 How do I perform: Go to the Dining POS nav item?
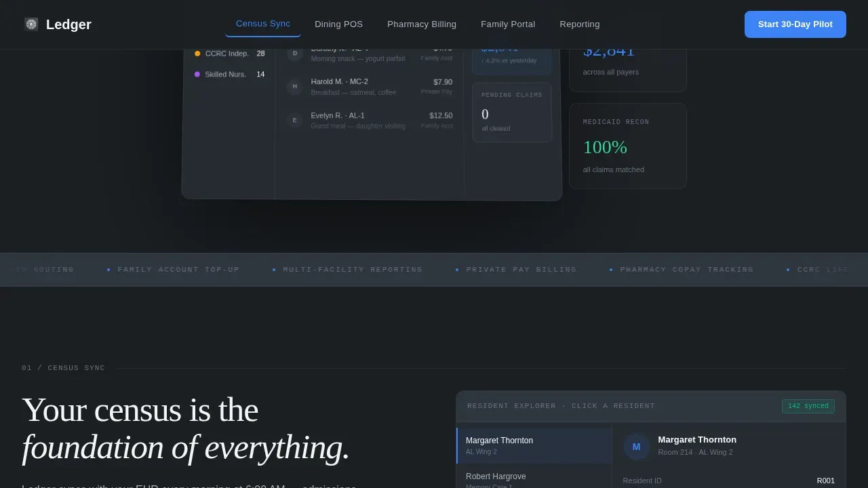click(x=338, y=24)
